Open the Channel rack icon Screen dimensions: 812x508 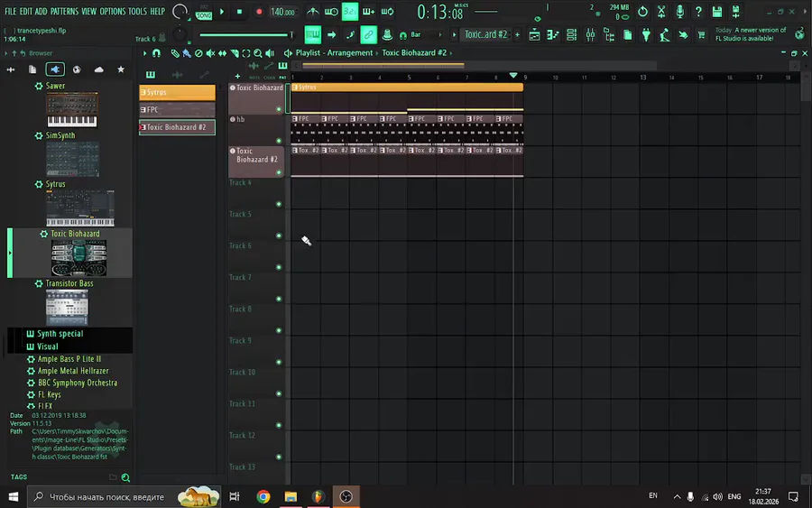click(572, 35)
